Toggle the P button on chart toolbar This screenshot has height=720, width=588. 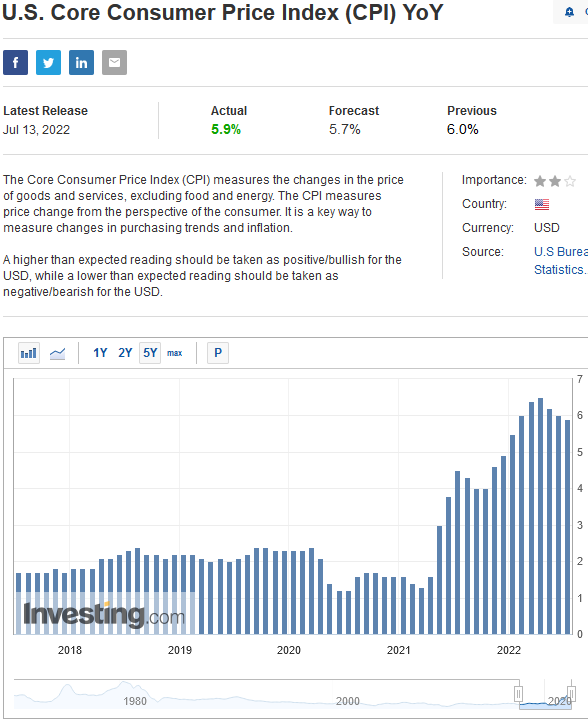point(218,353)
